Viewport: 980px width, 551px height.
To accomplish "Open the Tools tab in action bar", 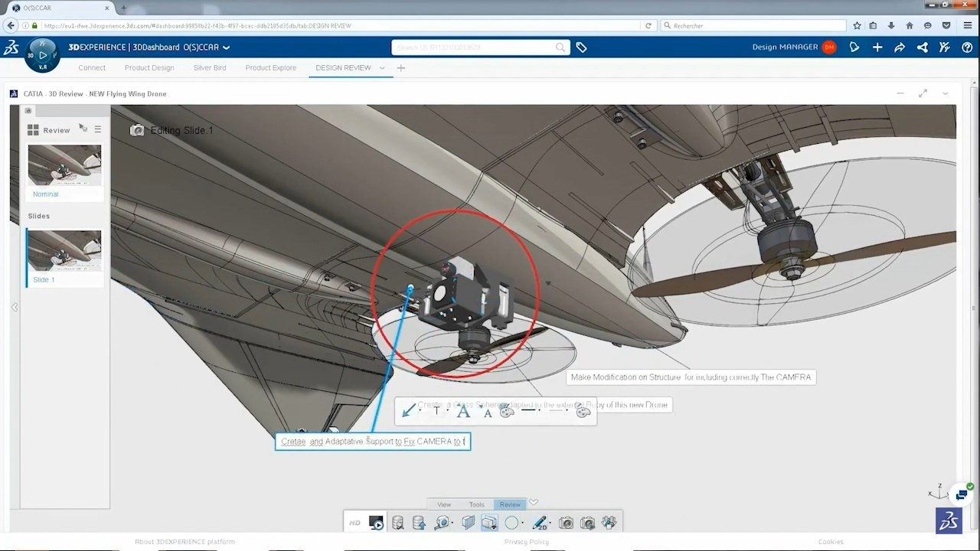I will 476,504.
